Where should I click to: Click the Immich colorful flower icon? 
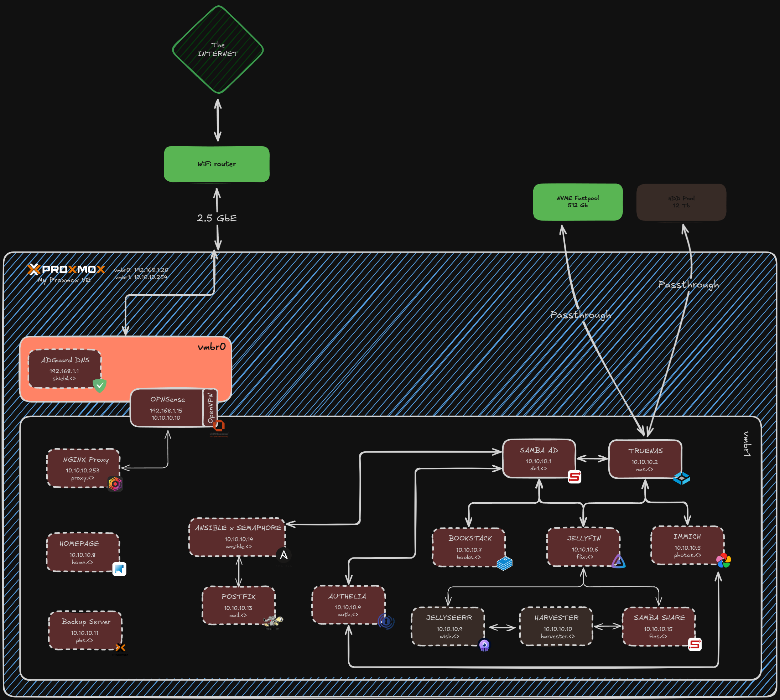[x=723, y=560]
